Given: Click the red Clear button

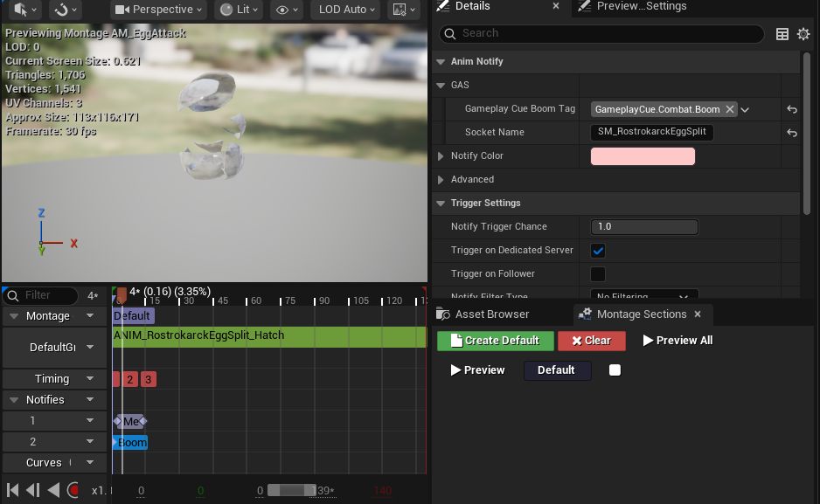Looking at the screenshot, I should [x=592, y=341].
